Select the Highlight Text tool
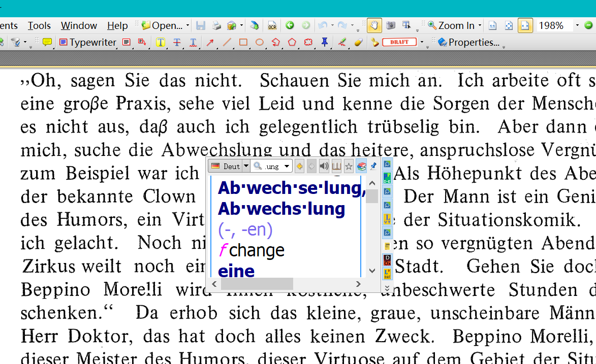596x364 pixels. point(161,42)
